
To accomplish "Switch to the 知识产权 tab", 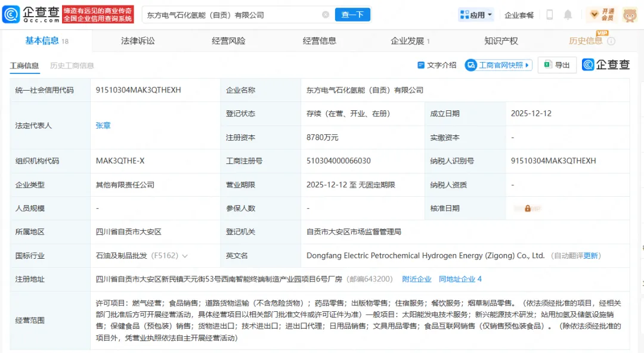I will 501,41.
